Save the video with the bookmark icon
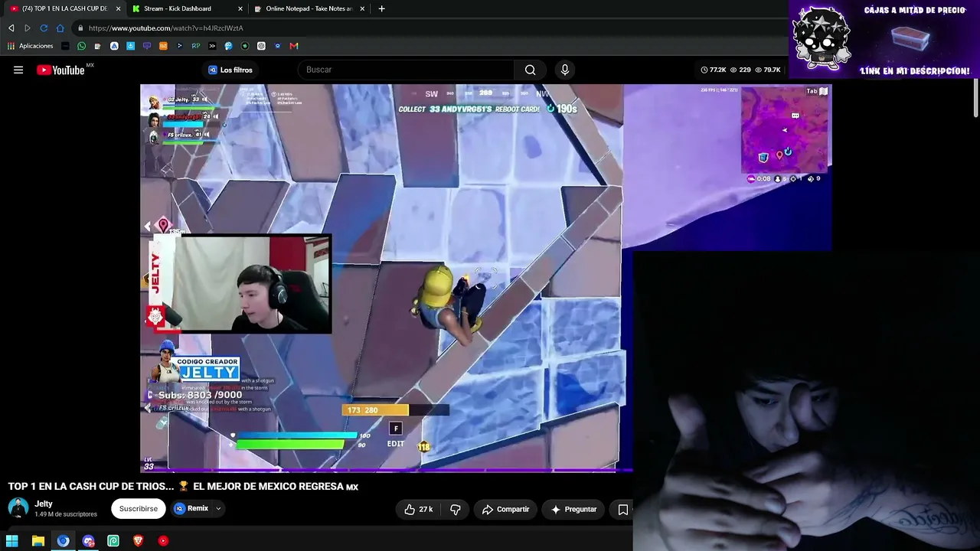 (623, 509)
